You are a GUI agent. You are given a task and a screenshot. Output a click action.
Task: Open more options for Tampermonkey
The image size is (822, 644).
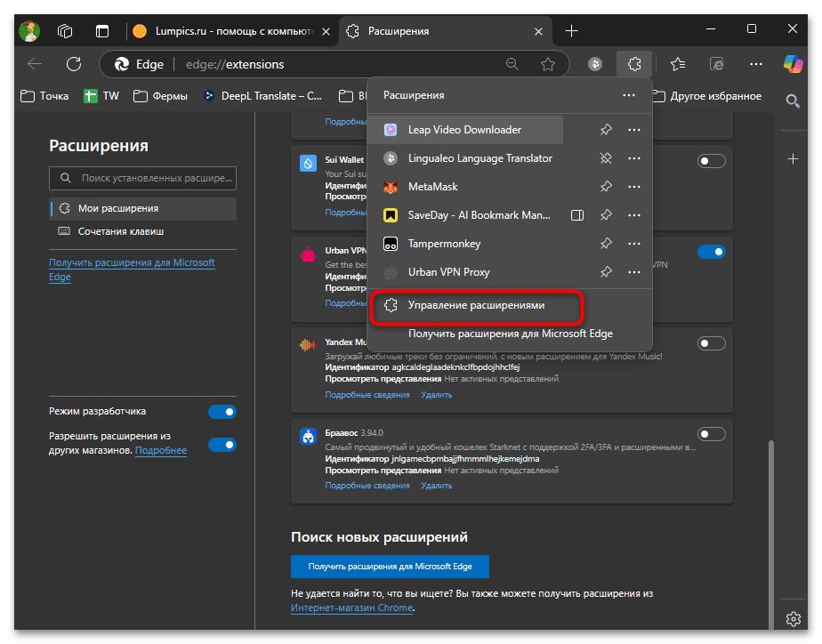point(634,244)
